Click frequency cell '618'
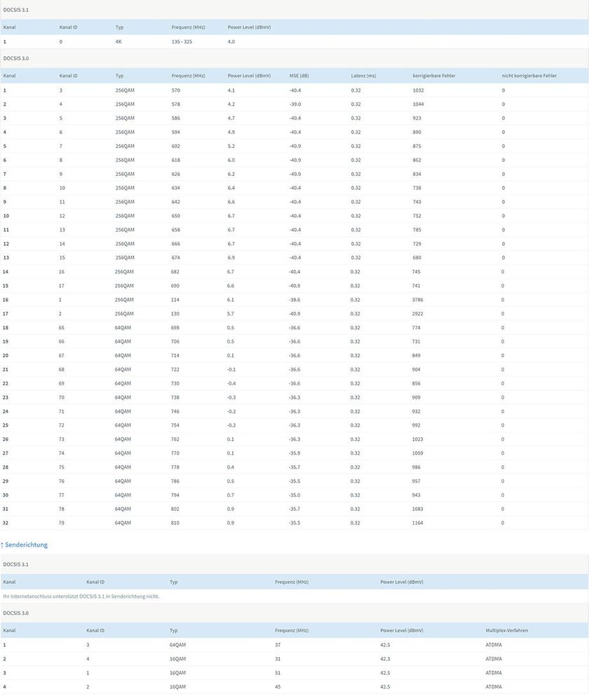Image resolution: width=589 pixels, height=700 pixels. tap(175, 160)
